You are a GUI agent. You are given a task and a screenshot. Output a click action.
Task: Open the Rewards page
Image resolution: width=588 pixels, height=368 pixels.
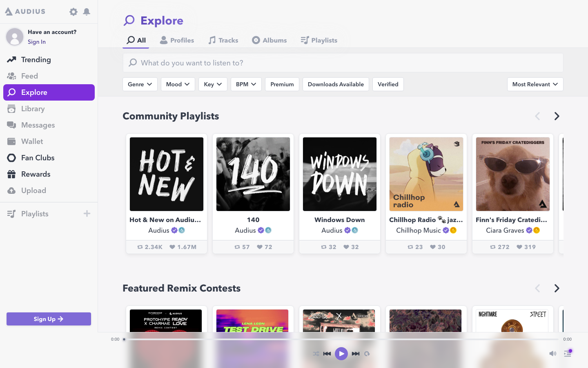[49, 174]
